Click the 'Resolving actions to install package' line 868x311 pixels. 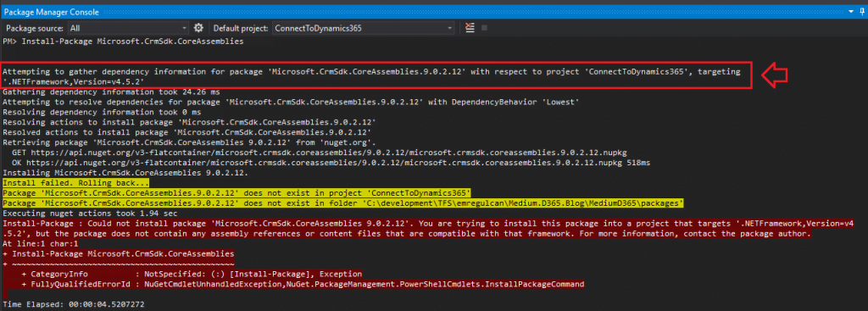(x=189, y=122)
